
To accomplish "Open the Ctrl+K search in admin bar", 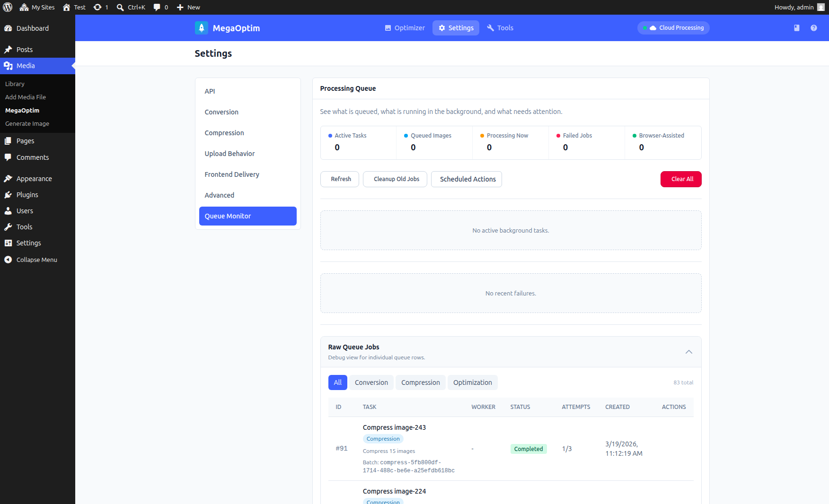I will tap(131, 7).
